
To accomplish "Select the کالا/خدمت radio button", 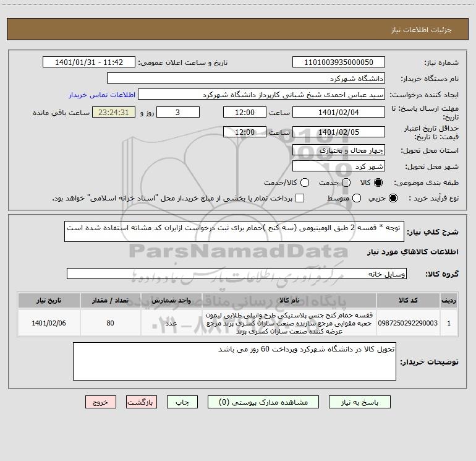I will point(305,183).
